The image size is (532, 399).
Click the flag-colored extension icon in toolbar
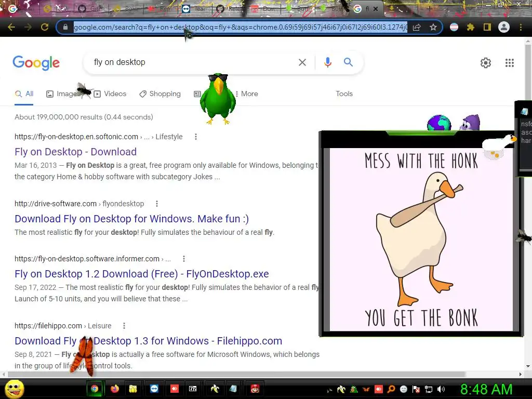tap(454, 27)
